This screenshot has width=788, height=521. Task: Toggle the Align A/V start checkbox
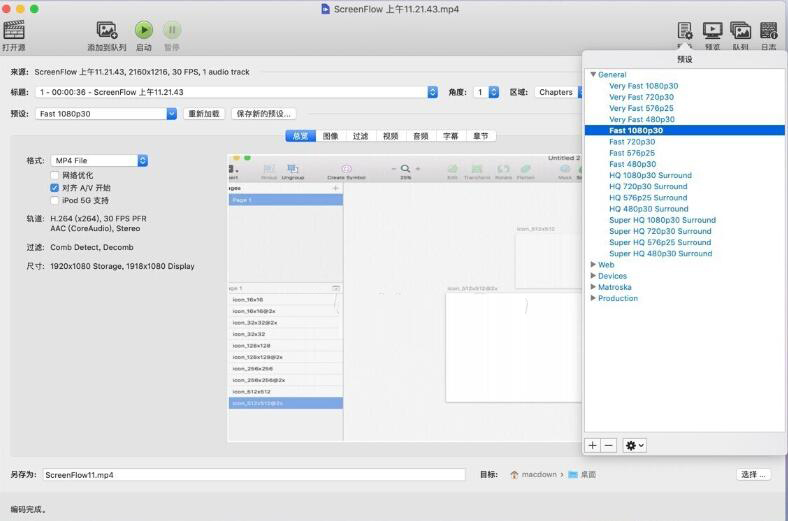(55, 188)
